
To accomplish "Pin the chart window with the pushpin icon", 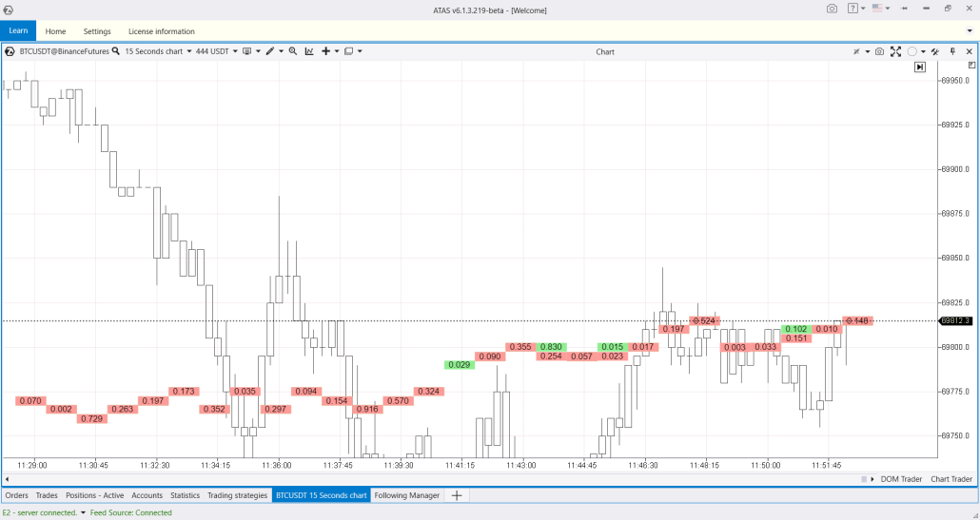I will pos(952,52).
